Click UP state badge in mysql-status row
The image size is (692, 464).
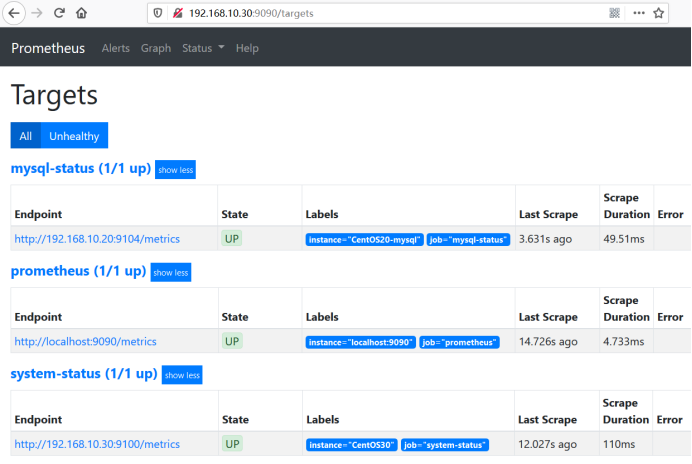click(x=232, y=238)
